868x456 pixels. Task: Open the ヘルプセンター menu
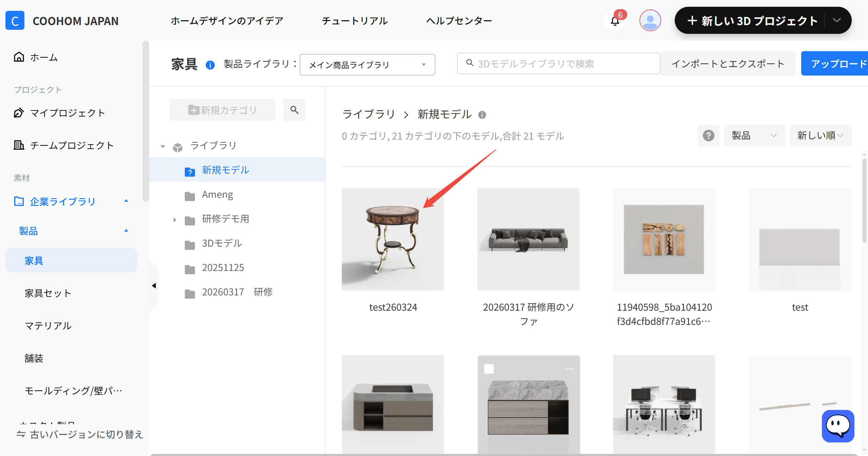(459, 21)
